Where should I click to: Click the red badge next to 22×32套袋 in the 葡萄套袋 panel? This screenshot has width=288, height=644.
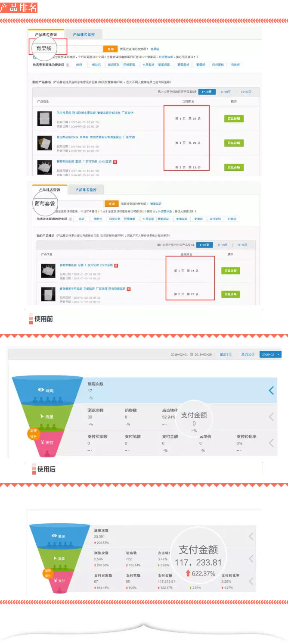click(116, 265)
